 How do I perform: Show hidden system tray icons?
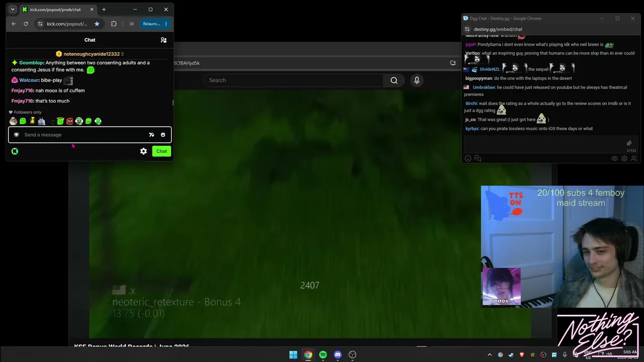[x=490, y=355]
